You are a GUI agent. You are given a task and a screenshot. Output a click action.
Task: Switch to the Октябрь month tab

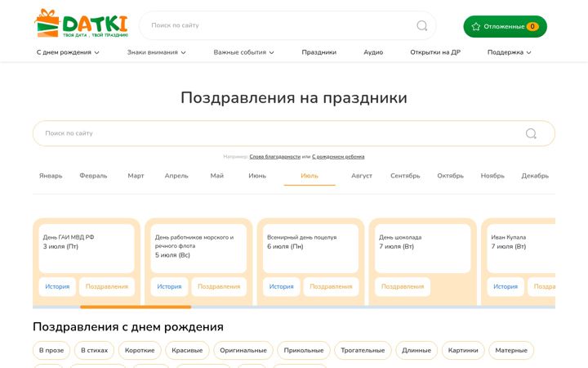pyautogui.click(x=450, y=175)
